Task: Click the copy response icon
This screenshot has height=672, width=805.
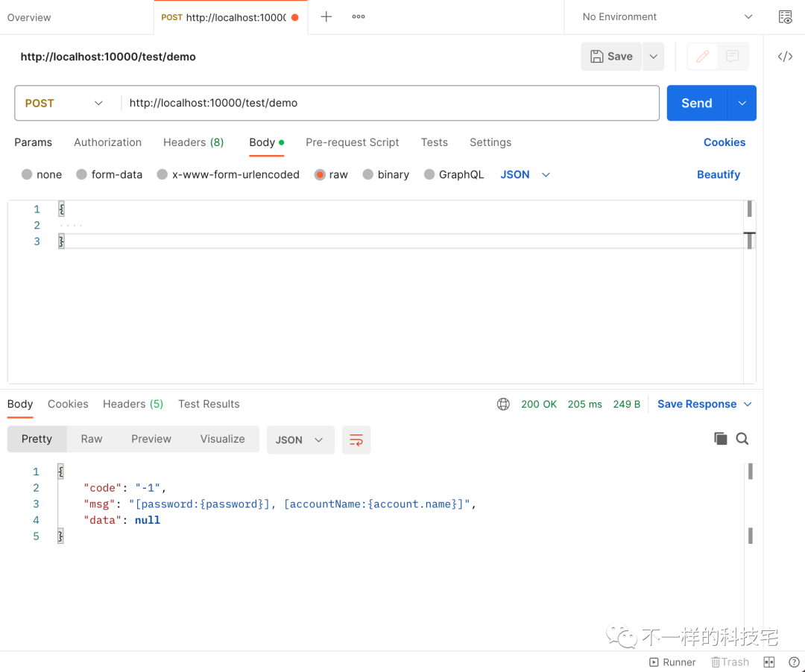Action: (x=720, y=439)
